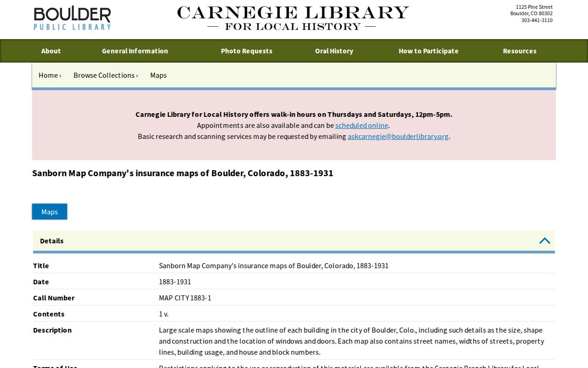Click the page heading Sanborn Map Company's insurance maps
Image resolution: width=588 pixels, height=368 pixels.
(x=183, y=173)
